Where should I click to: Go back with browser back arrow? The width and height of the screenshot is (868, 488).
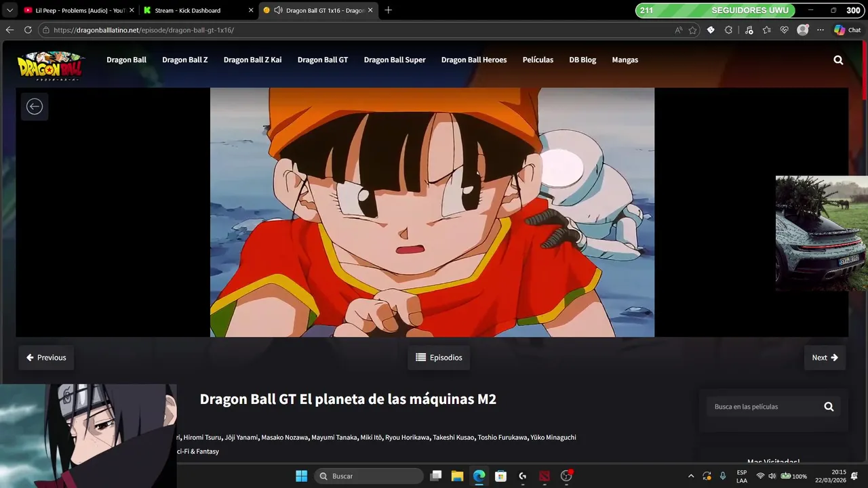9,30
